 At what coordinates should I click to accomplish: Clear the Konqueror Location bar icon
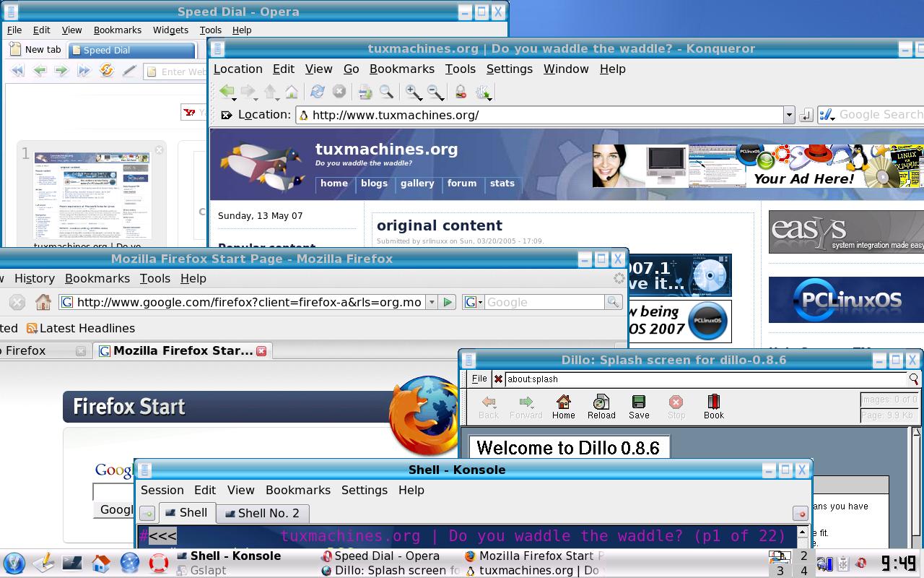point(227,115)
